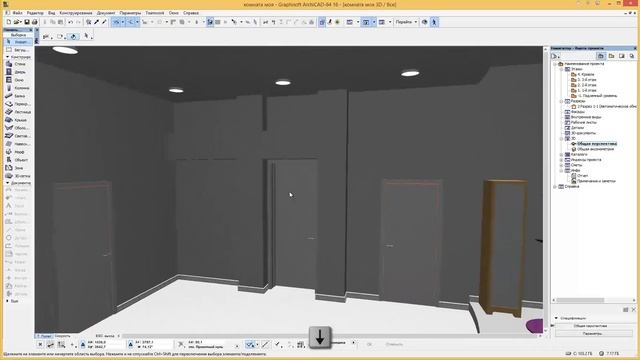Expand the Сметы tree node
The height and width of the screenshot is (360, 640).
coord(561,165)
